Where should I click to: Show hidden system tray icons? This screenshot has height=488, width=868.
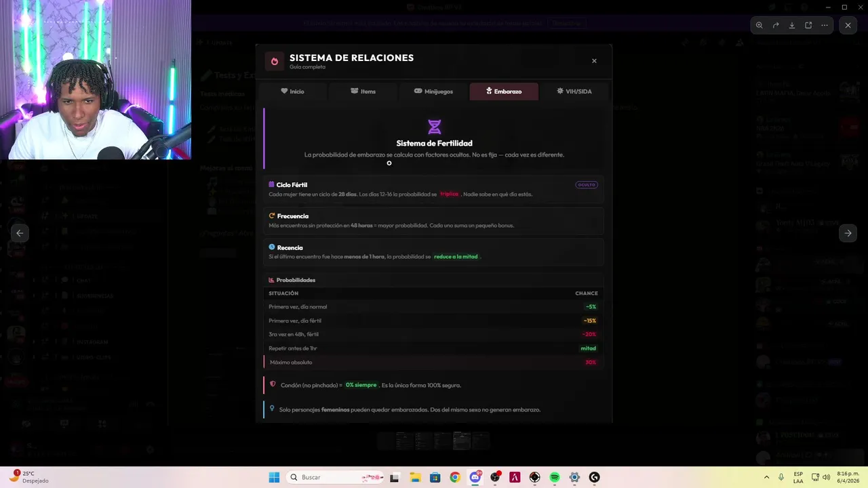767,477
